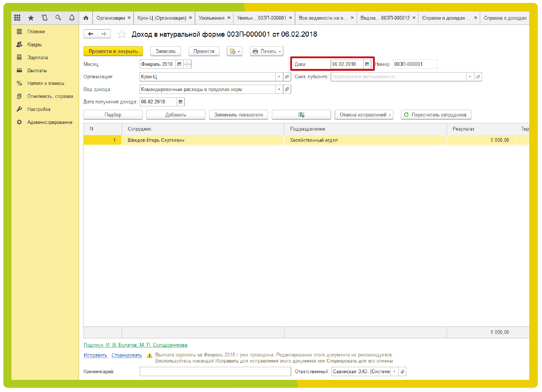The image size is (542, 392).
Task: Open Организация Крон-Ц record link icon
Action: (x=287, y=77)
